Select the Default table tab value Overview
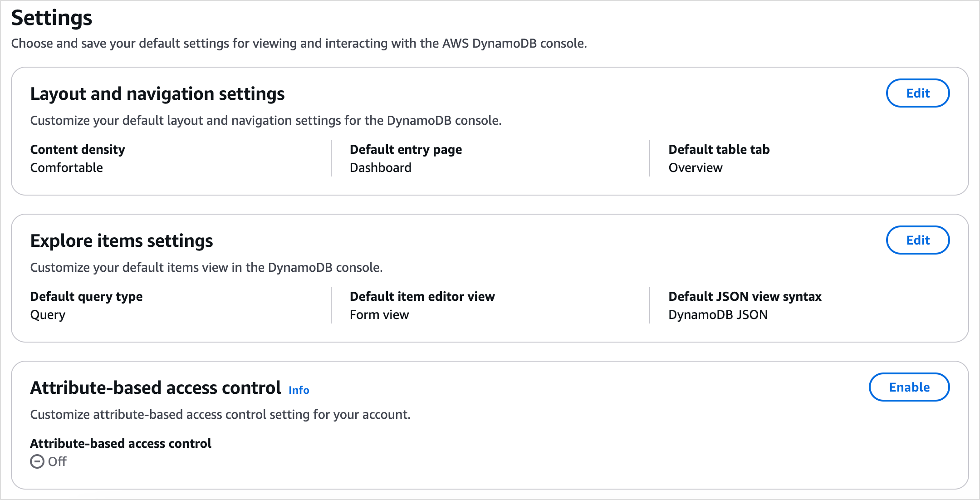Viewport: 980px width, 500px height. [695, 167]
